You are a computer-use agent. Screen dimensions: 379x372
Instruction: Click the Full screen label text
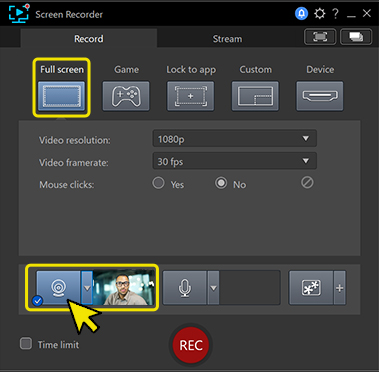coord(62,70)
